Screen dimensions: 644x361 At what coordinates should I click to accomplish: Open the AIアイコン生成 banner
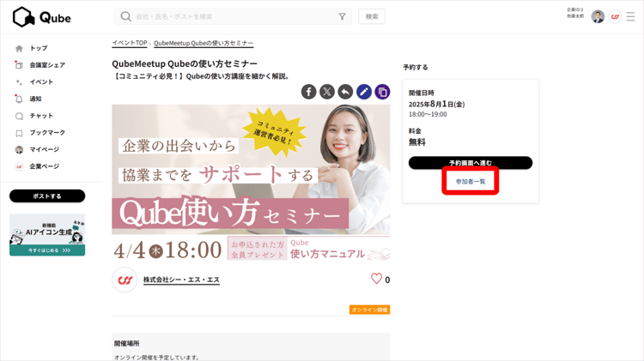click(x=47, y=235)
